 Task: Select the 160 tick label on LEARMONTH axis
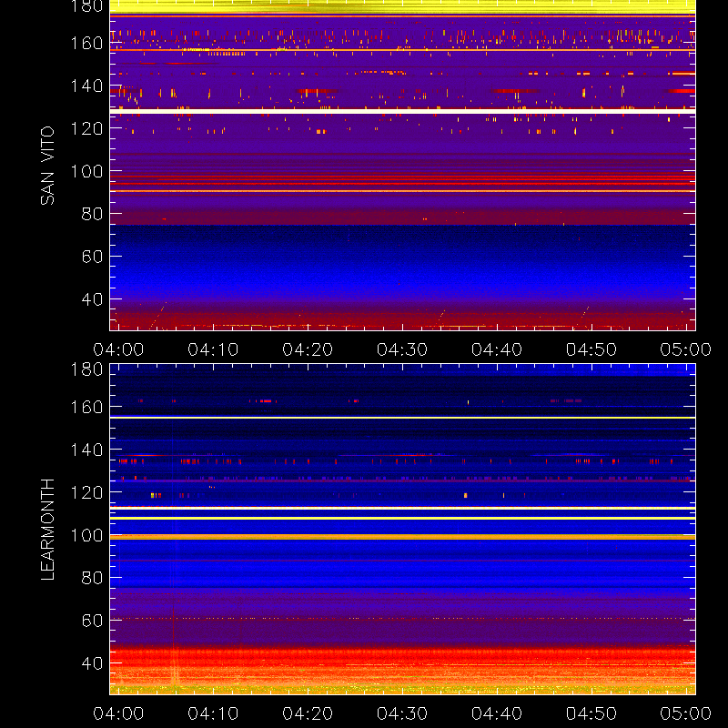click(86, 407)
